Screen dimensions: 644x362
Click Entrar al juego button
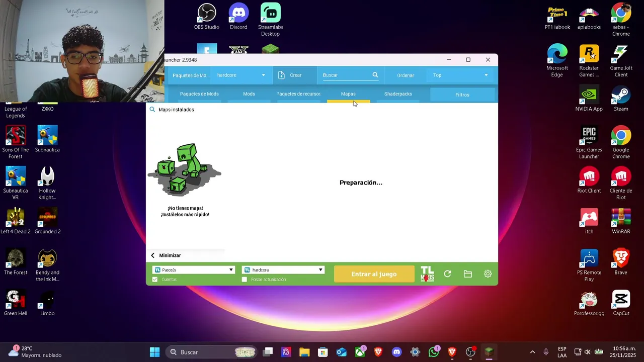pyautogui.click(x=374, y=274)
